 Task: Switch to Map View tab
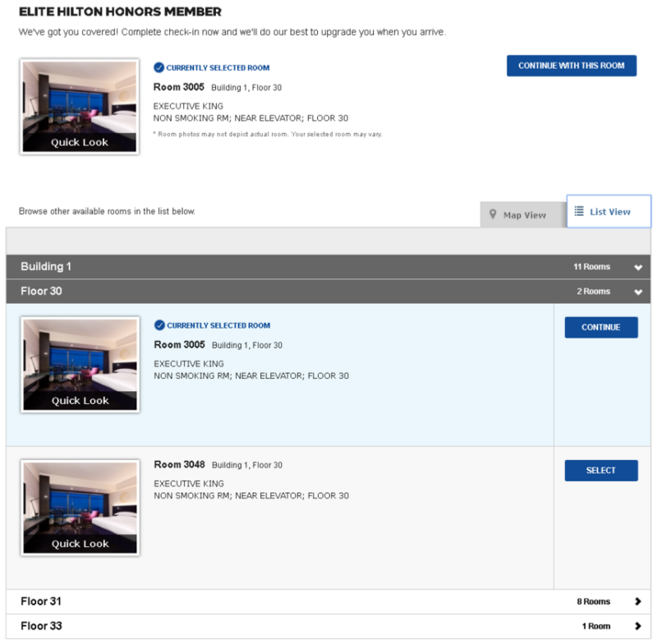point(523,215)
